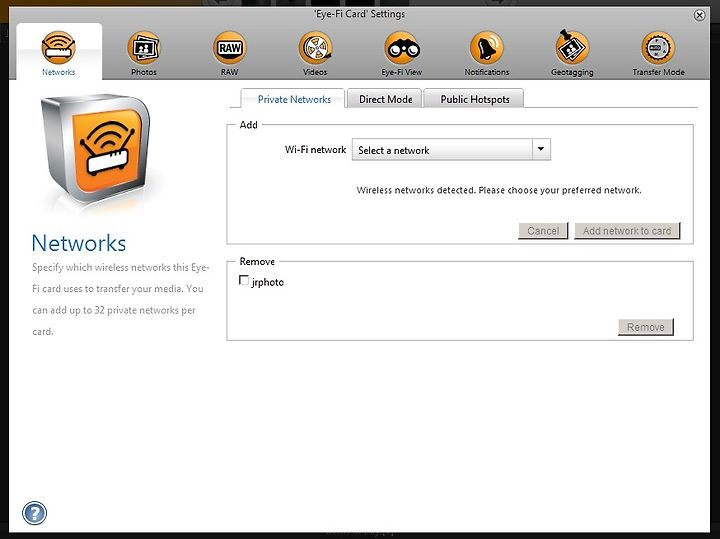720x539 pixels.
Task: Click the wireless networks detected message
Action: [499, 190]
